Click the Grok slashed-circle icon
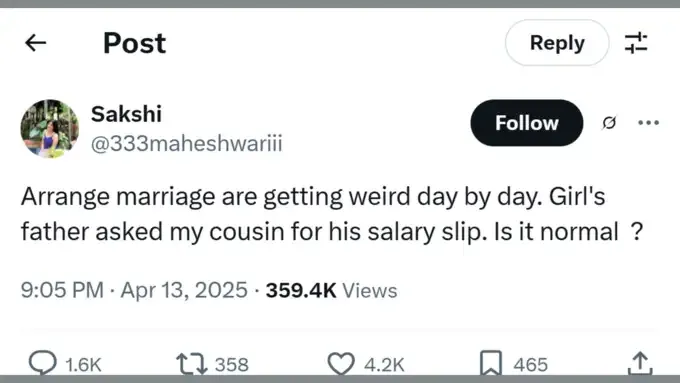The width and height of the screenshot is (680, 383). click(609, 123)
